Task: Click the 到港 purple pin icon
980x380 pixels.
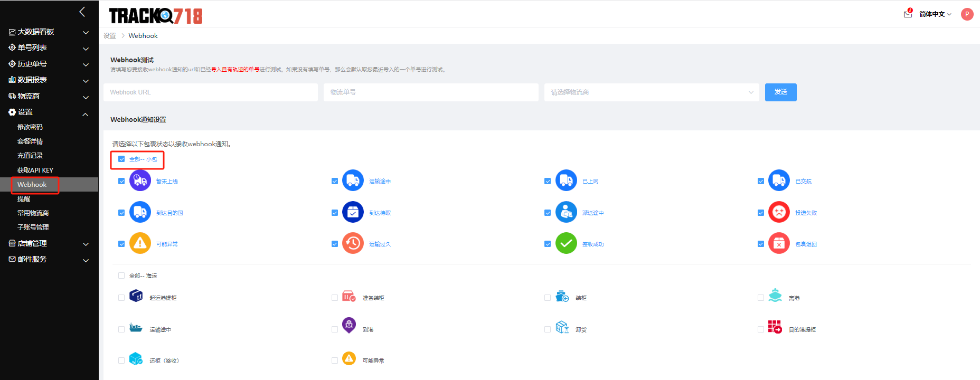Action: 349,326
